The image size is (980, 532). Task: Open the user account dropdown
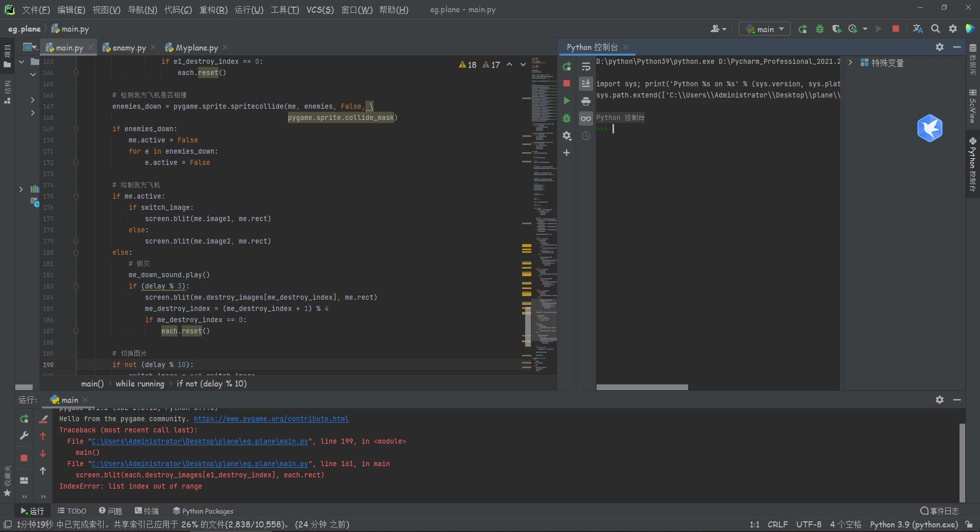point(718,29)
